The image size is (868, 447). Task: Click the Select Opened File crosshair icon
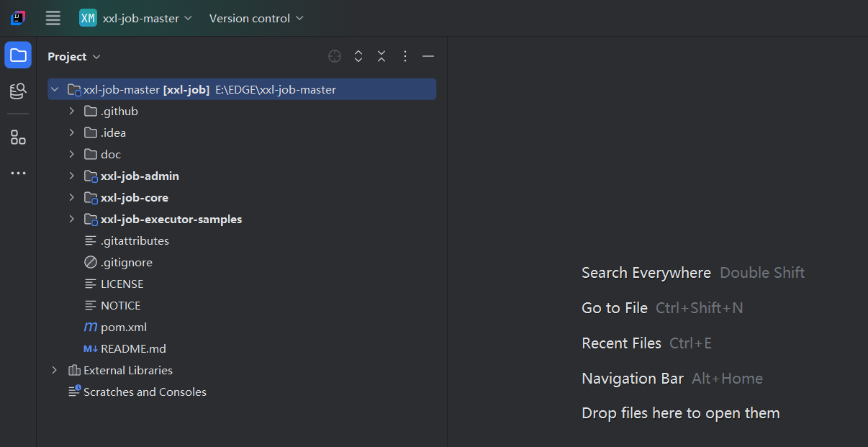point(335,56)
